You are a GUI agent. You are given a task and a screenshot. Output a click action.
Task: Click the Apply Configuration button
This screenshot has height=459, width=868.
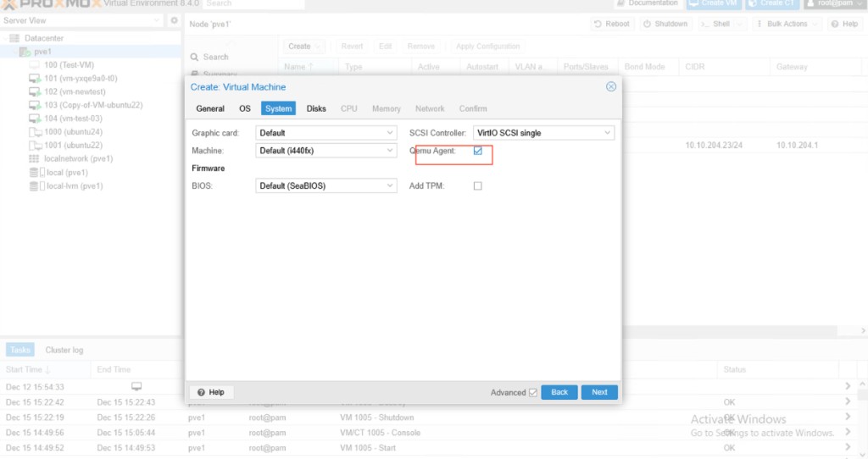(487, 47)
